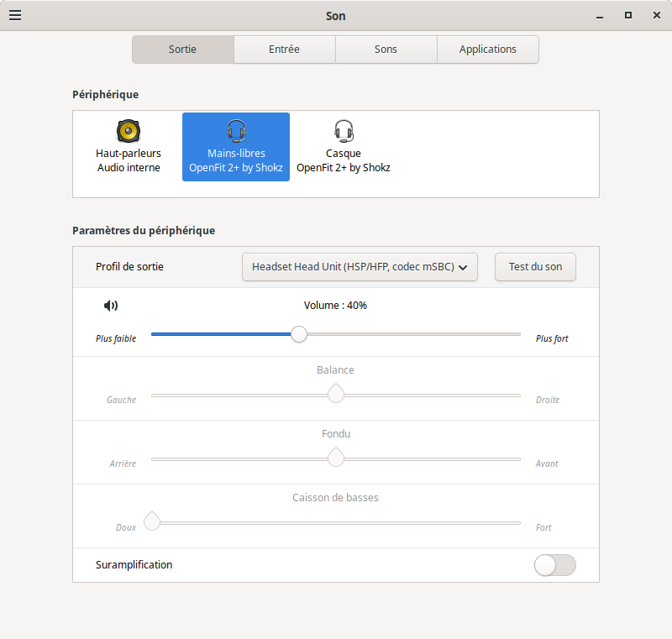Close the Son window

[657, 15]
